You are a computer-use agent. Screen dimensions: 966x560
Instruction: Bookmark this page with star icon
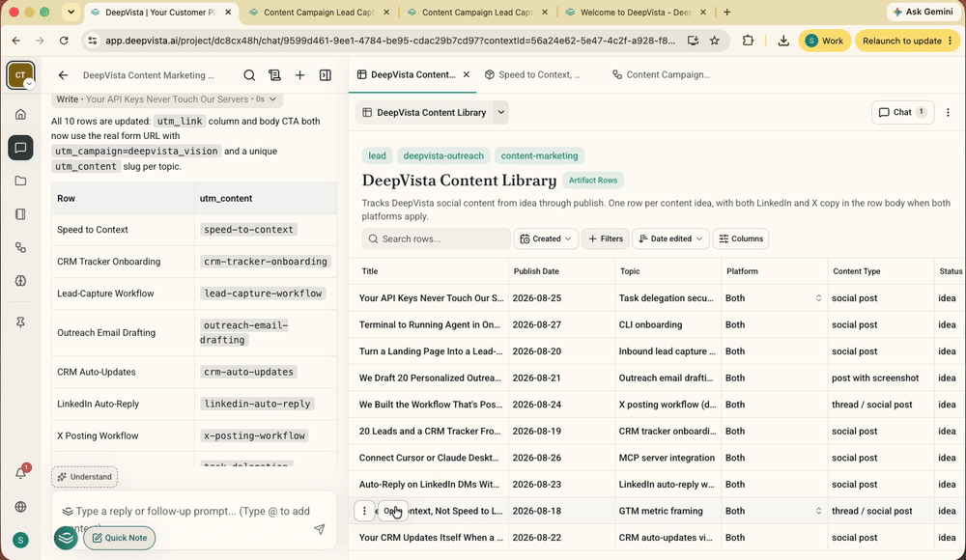pyautogui.click(x=715, y=41)
